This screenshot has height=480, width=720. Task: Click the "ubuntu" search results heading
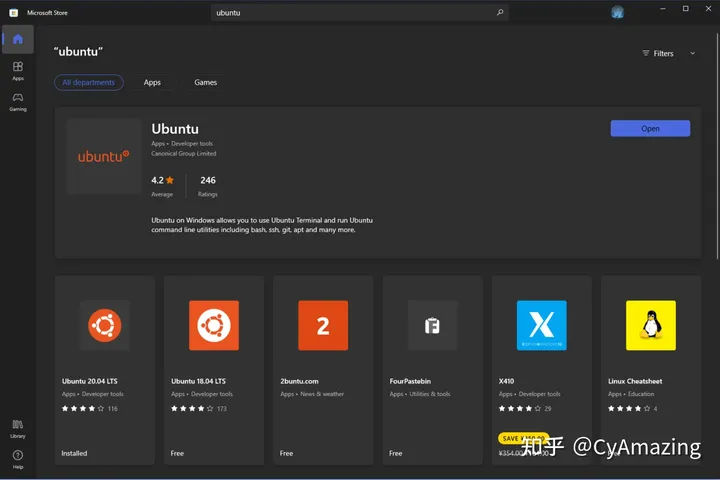[x=78, y=51]
